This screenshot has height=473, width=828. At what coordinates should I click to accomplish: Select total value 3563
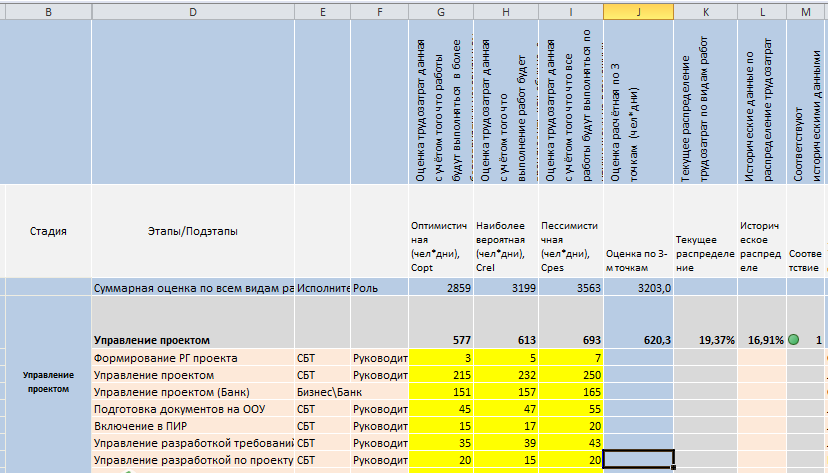[571, 288]
